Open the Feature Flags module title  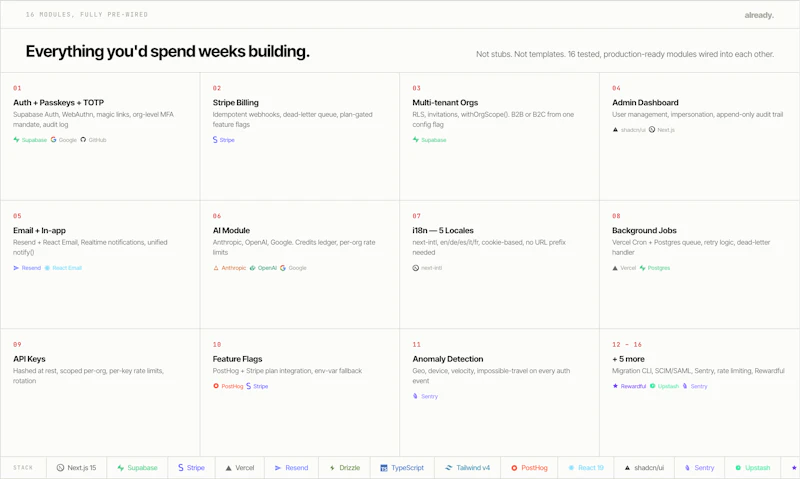(237, 359)
